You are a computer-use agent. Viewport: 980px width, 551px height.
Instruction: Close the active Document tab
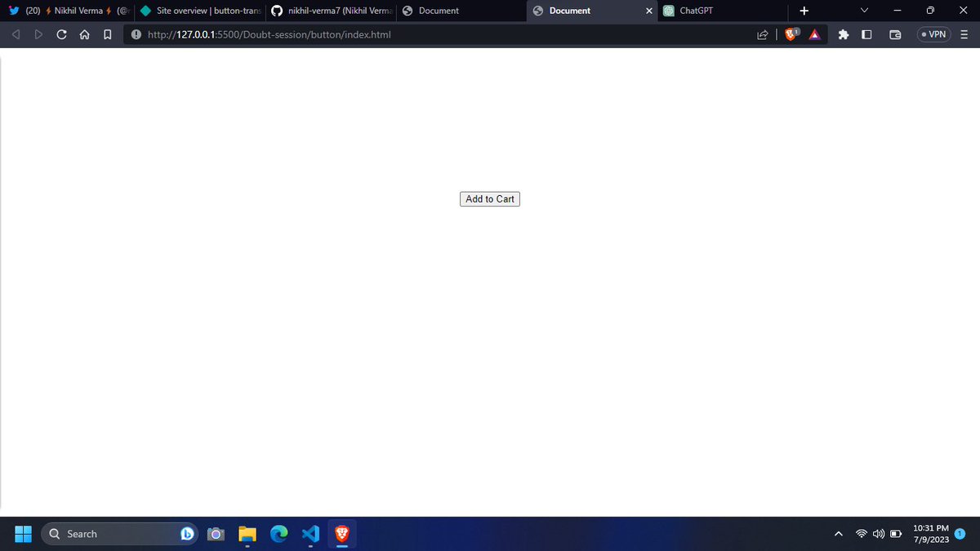(649, 11)
